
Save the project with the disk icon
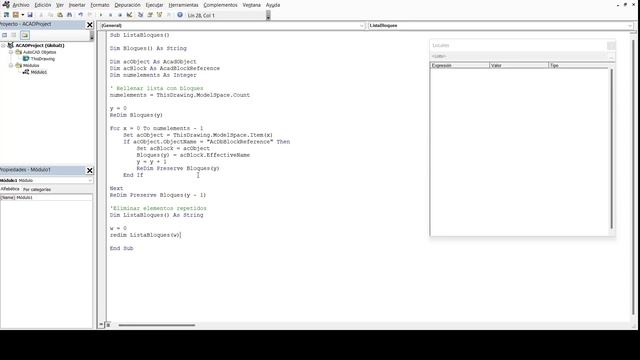[30, 15]
